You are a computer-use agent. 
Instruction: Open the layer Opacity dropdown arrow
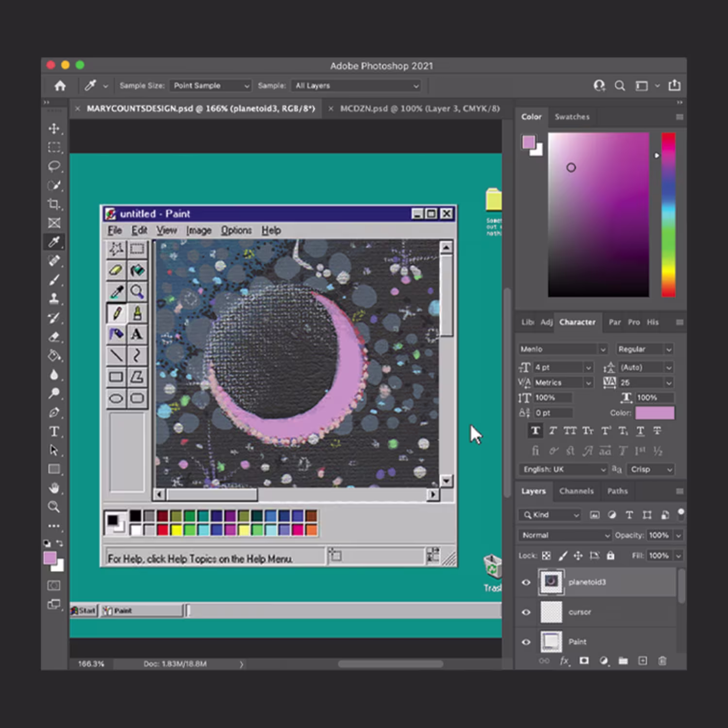coord(678,535)
